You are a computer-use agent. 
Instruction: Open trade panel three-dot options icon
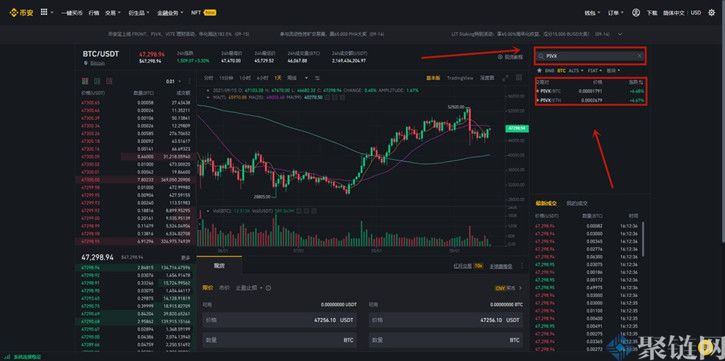coord(522,266)
